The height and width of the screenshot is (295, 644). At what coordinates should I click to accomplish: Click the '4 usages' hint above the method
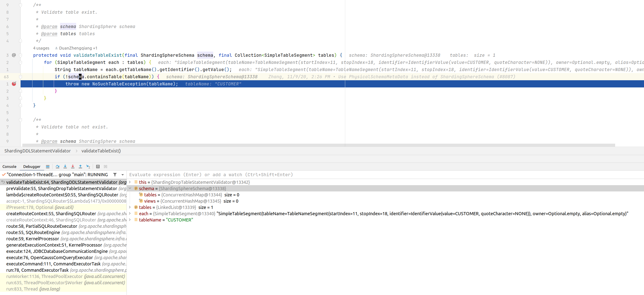(41, 48)
